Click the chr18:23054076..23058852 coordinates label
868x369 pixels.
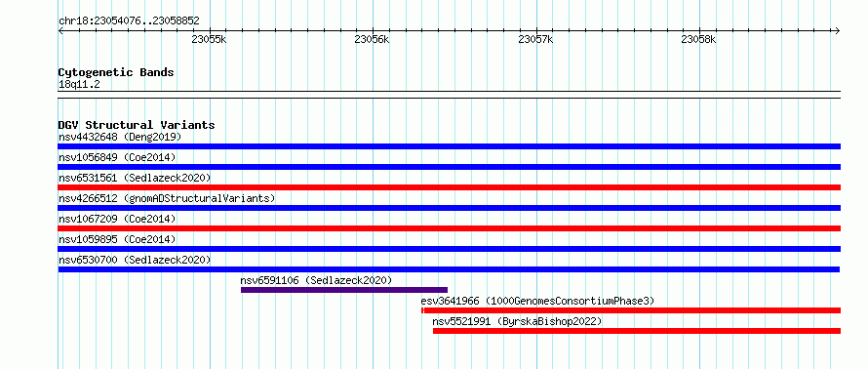point(129,21)
